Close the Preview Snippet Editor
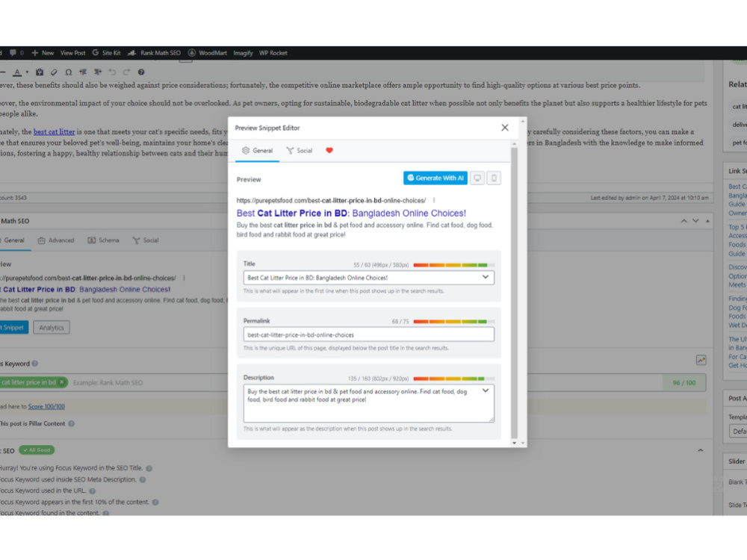Screen dimensions: 747x560 pos(504,128)
